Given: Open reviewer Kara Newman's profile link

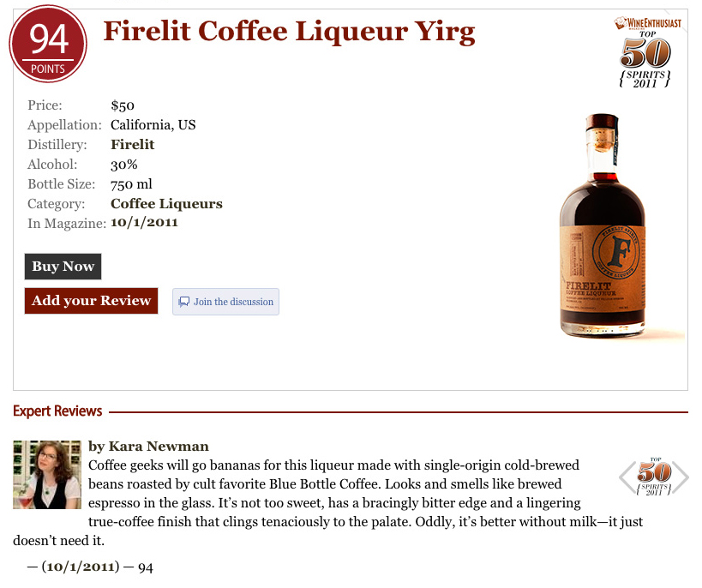Looking at the screenshot, I should [159, 447].
